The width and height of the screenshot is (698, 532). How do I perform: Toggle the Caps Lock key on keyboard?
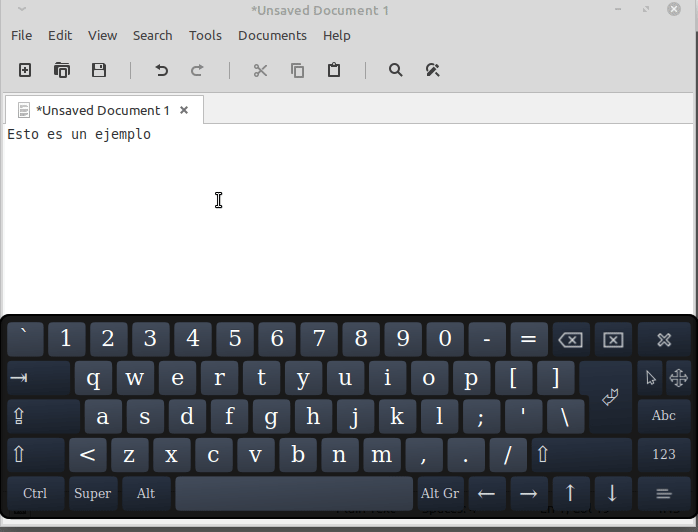[42, 416]
